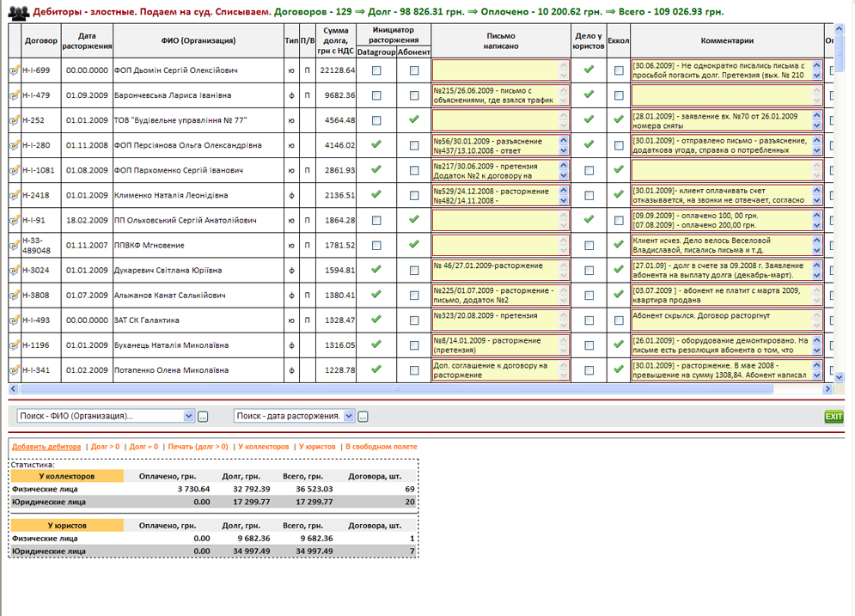Viewport: 855px width, 616px height.
Task: Click edit pencil icon beside Н-2418
Action: (15, 196)
